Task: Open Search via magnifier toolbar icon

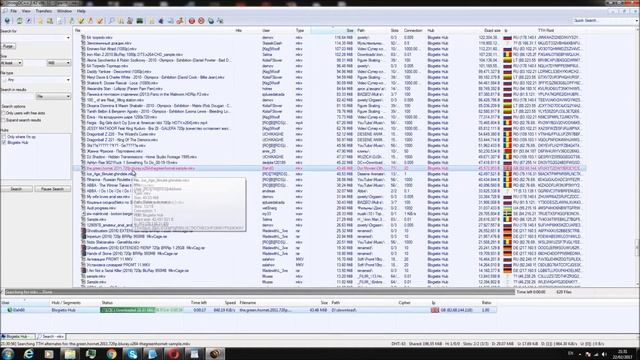Action: coord(111,20)
